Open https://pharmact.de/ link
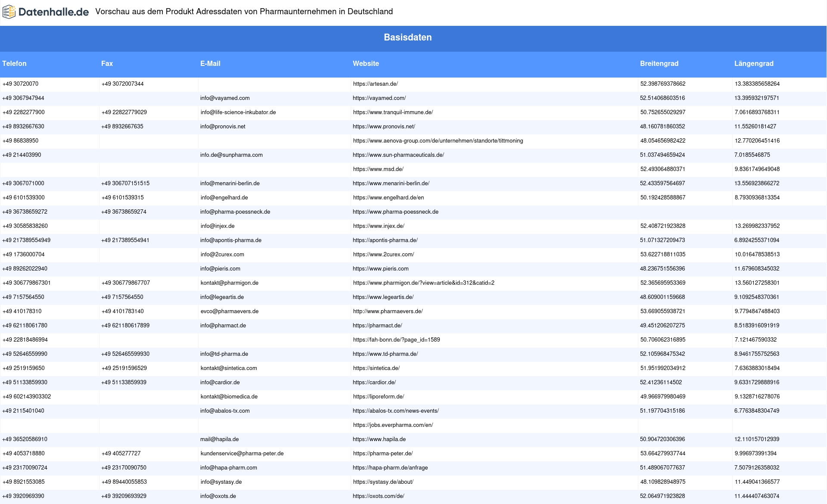Viewport: 827px width, 504px height. pyautogui.click(x=377, y=326)
